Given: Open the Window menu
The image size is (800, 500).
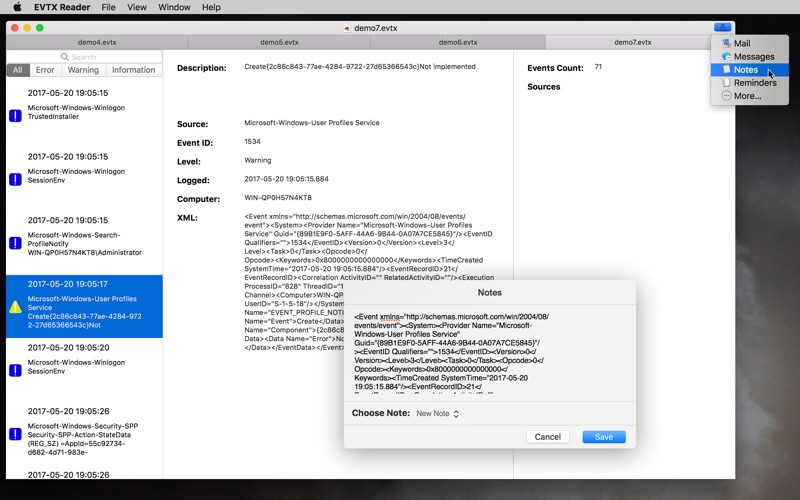Looking at the screenshot, I should 174,7.
